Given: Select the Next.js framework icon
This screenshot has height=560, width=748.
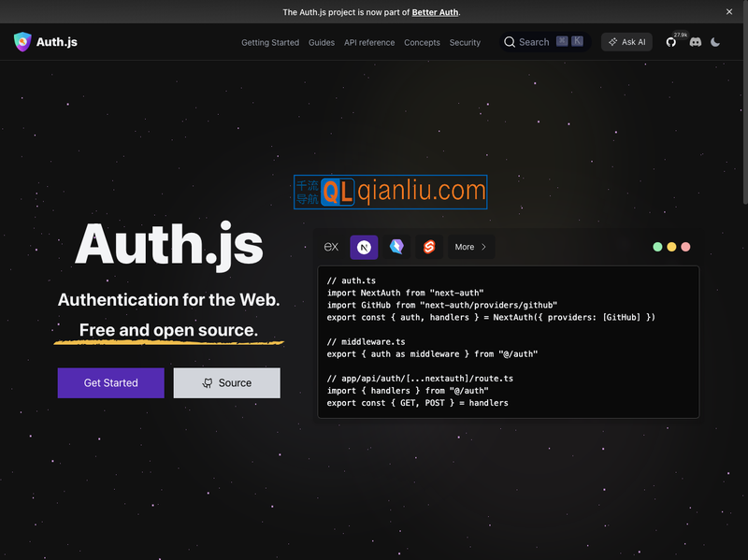Looking at the screenshot, I should [x=363, y=247].
